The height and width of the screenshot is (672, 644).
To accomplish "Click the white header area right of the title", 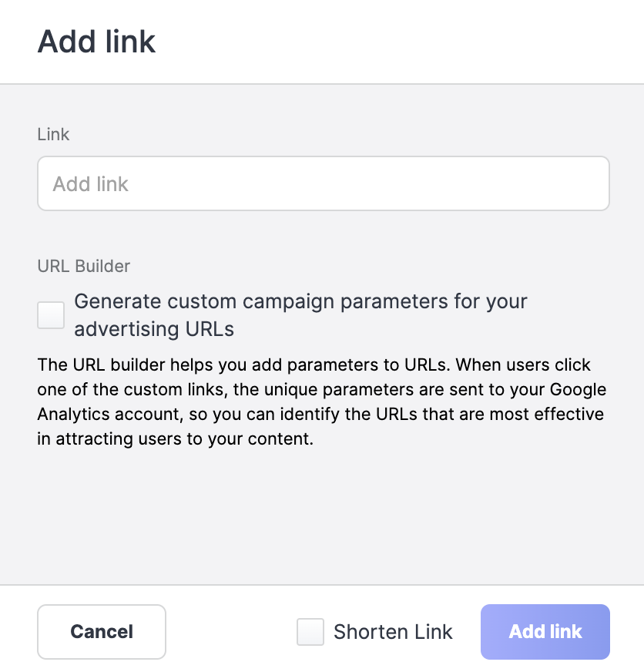I will 401,41.
